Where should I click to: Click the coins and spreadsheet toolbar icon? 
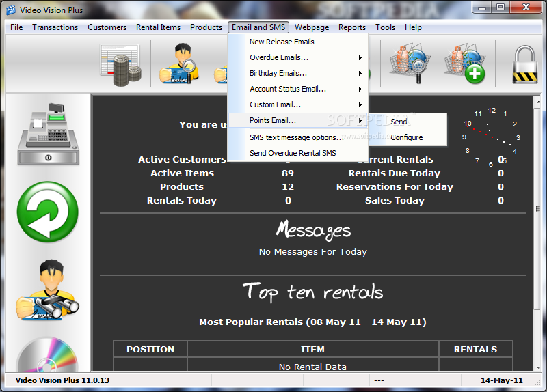(x=121, y=65)
